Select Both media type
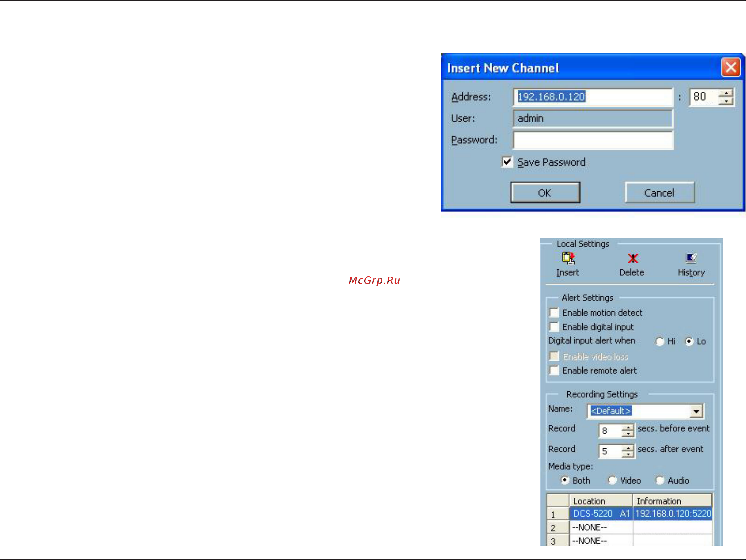 [565, 480]
